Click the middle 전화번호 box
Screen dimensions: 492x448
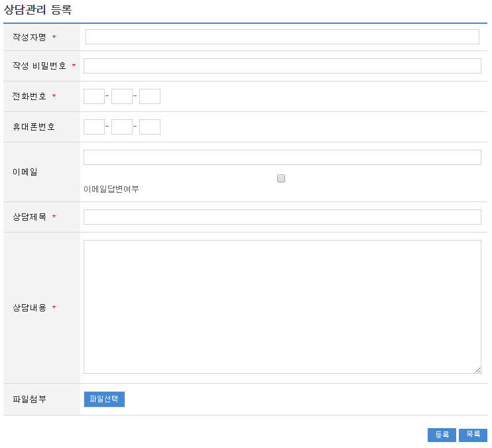coord(122,97)
